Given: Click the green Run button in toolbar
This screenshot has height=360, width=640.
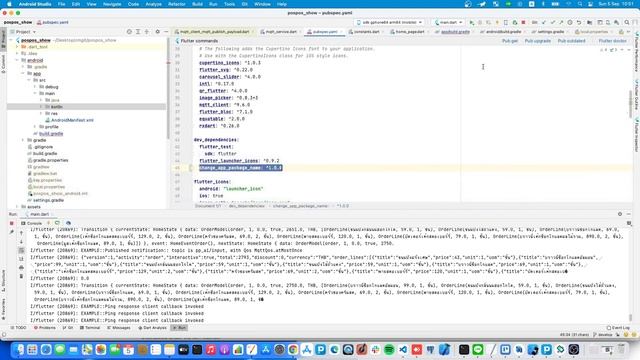Looking at the screenshot, I should [471, 22].
